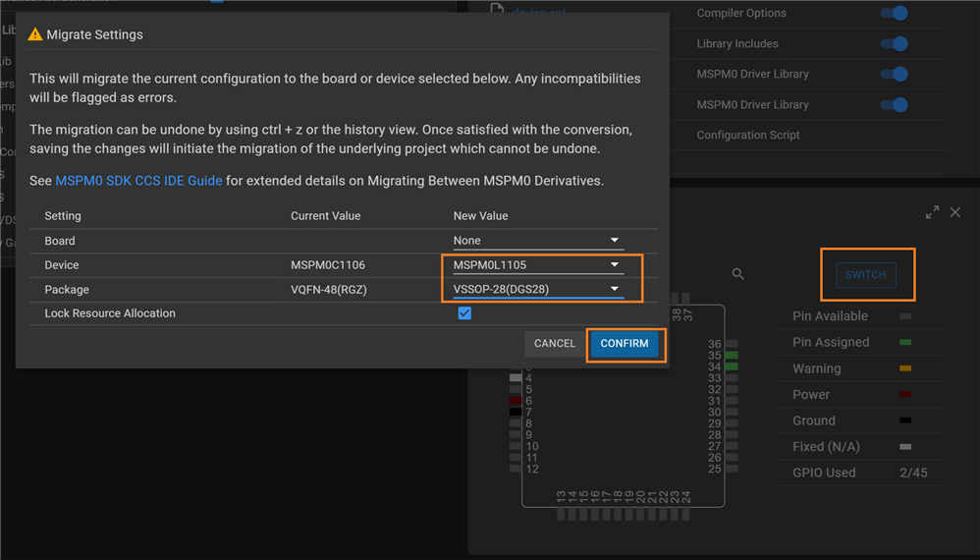
Task: Click the CANCEL button
Action: [x=555, y=344]
